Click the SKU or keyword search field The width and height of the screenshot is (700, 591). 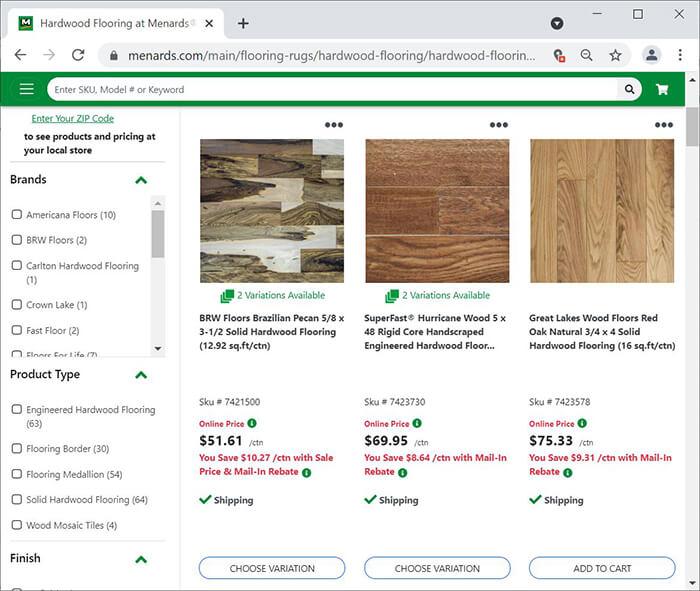pos(330,89)
